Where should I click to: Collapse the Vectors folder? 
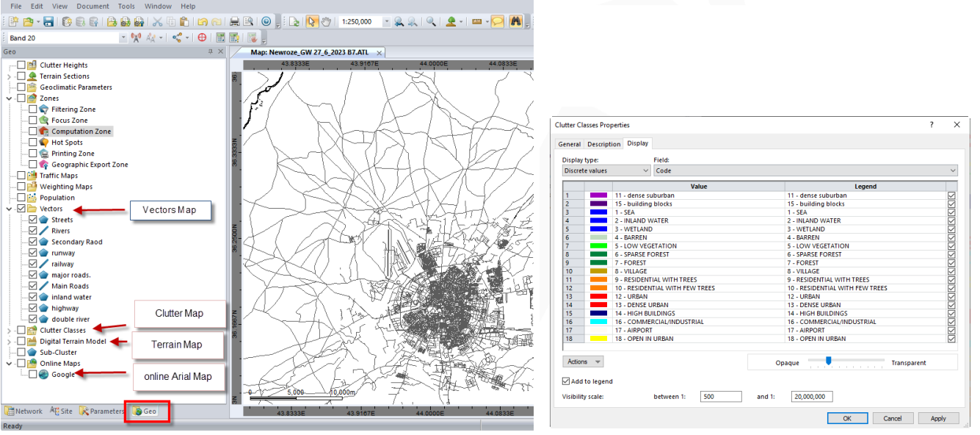click(x=9, y=209)
